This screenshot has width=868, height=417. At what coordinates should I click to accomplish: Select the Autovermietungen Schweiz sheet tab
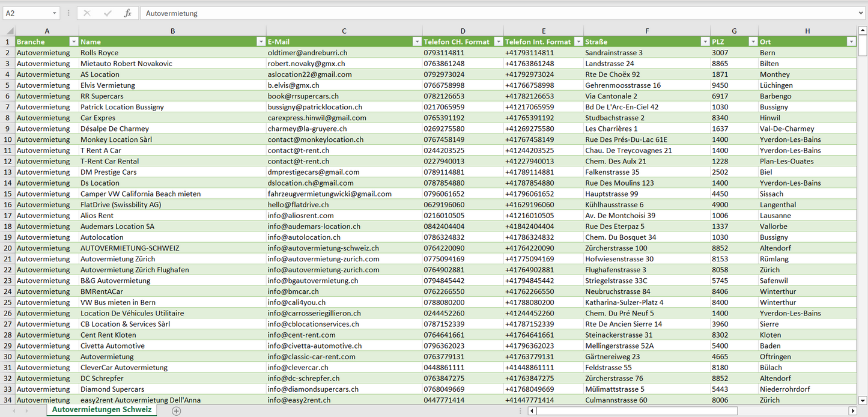[x=102, y=410]
